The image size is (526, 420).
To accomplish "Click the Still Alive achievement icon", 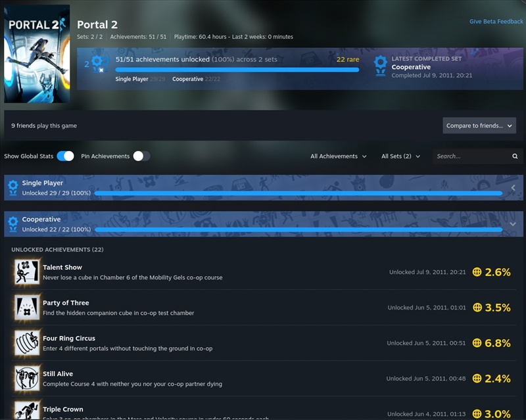I will (27, 379).
